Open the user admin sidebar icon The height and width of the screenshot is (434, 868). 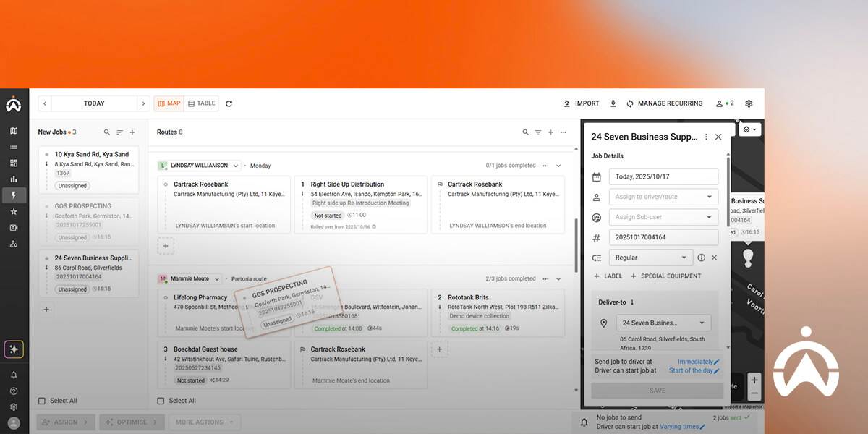click(x=14, y=244)
